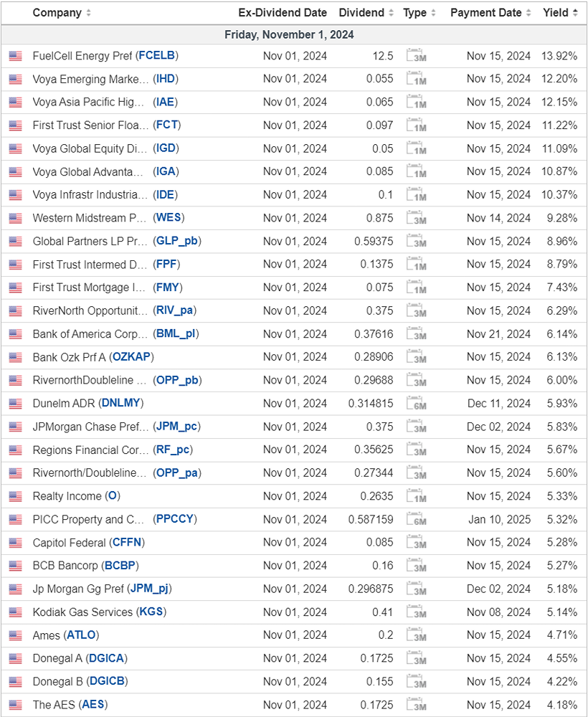Open the FCELB ticker link
The width and height of the screenshot is (588, 717).
[x=158, y=56]
